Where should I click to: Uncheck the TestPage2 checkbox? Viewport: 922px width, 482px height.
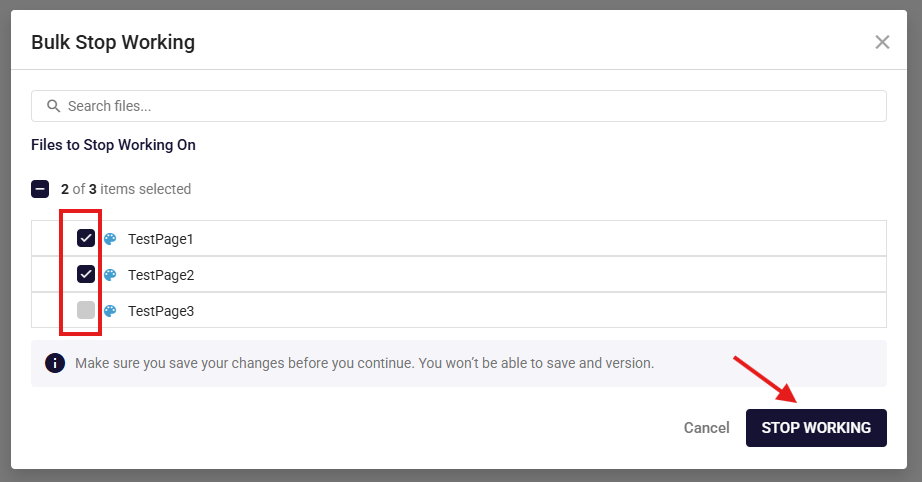click(x=86, y=274)
